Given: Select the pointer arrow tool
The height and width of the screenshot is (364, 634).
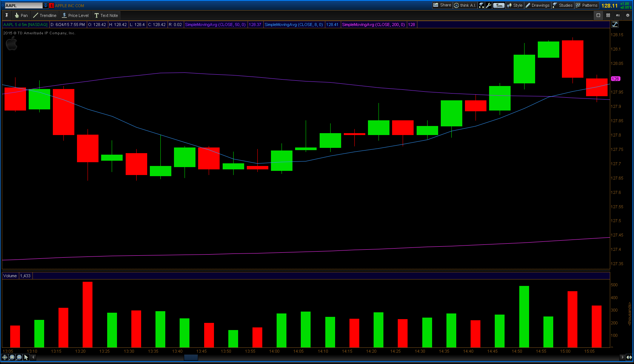Looking at the screenshot, I should click(x=26, y=357).
